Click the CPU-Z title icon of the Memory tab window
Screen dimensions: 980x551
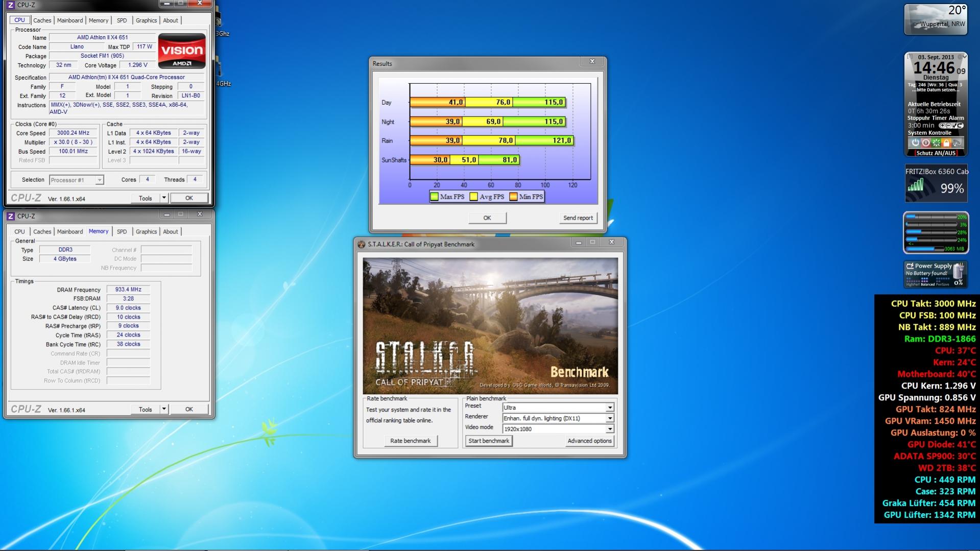tap(10, 216)
